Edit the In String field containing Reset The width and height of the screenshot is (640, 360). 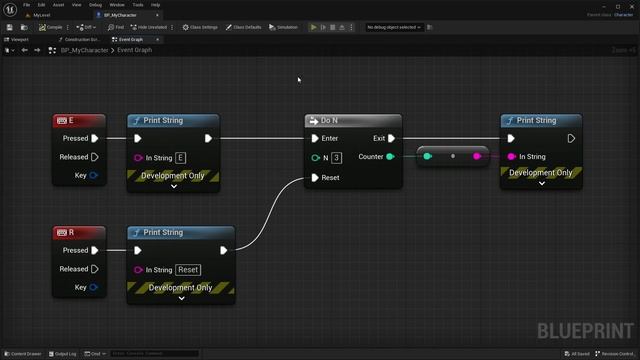point(188,270)
